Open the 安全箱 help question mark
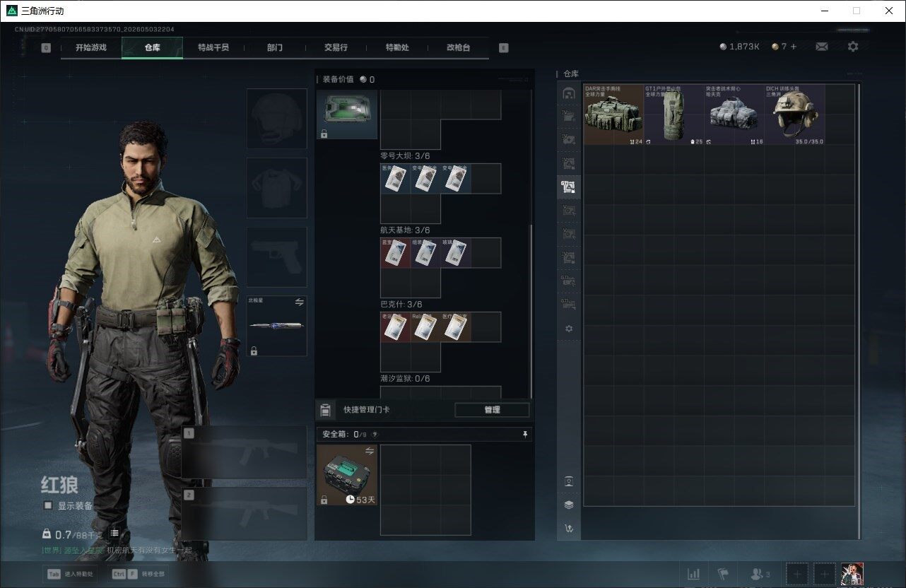 [x=375, y=435]
